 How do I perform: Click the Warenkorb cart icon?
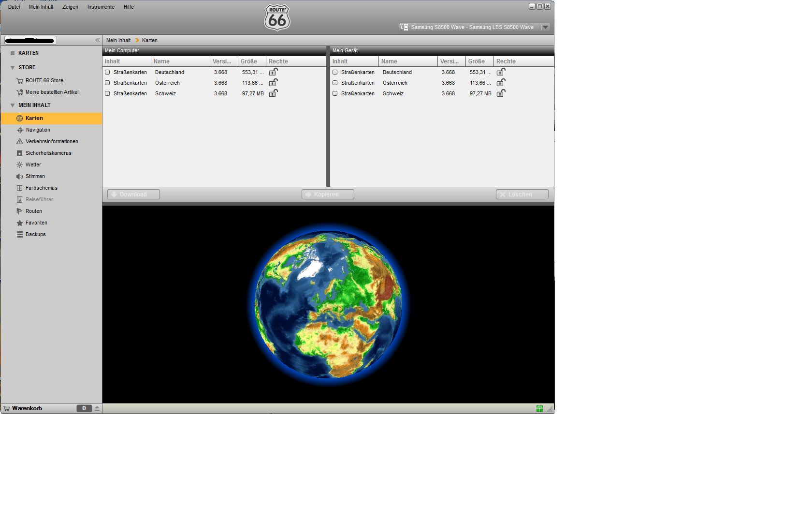[7, 409]
